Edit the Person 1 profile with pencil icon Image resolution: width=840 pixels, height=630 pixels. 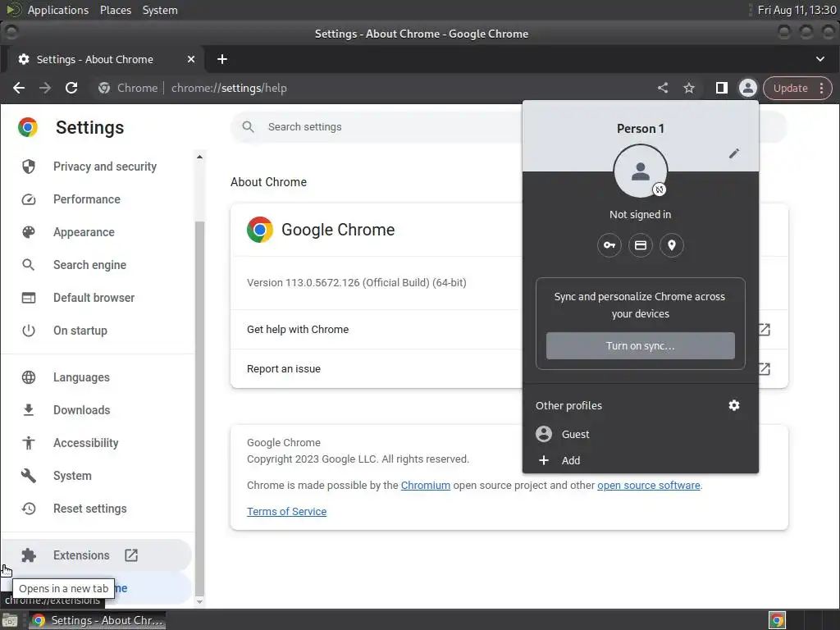734,153
